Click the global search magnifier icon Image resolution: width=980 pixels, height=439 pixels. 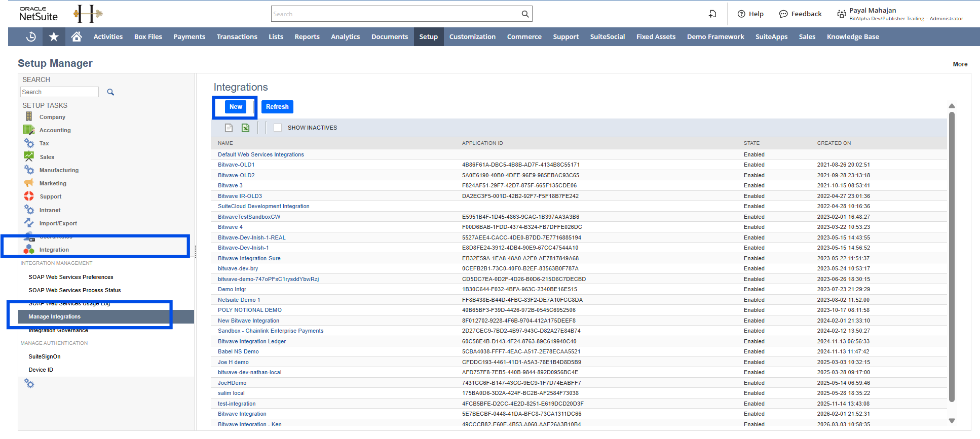525,14
